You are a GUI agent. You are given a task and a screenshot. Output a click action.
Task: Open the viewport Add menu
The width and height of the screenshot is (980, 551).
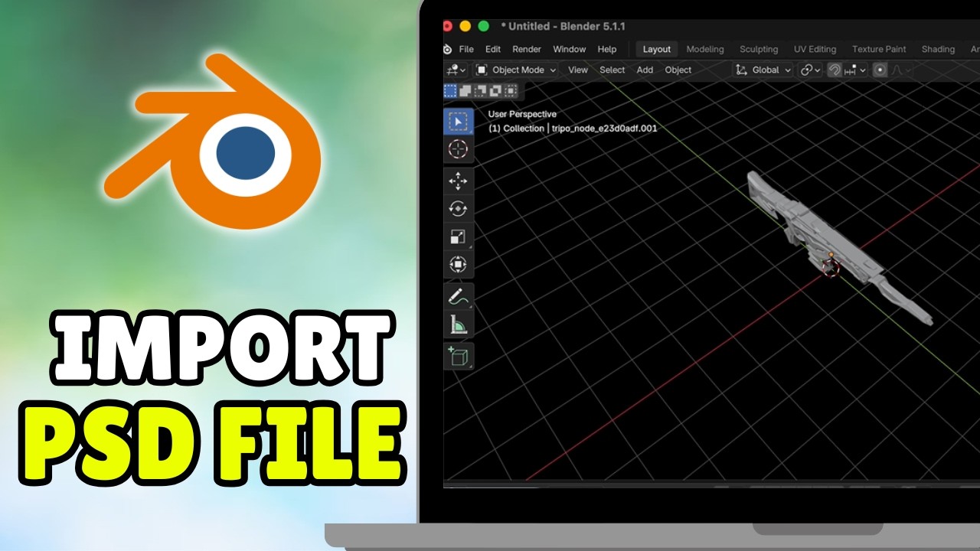coord(645,70)
